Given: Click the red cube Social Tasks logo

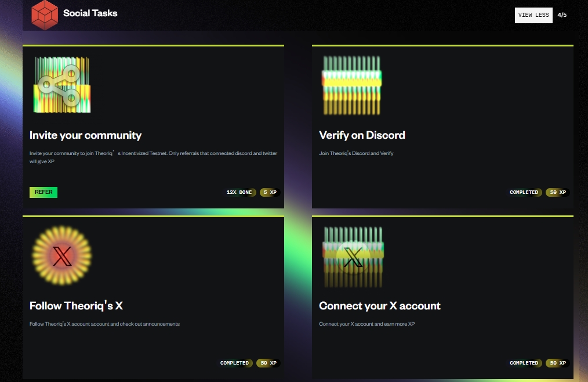Looking at the screenshot, I should point(45,15).
